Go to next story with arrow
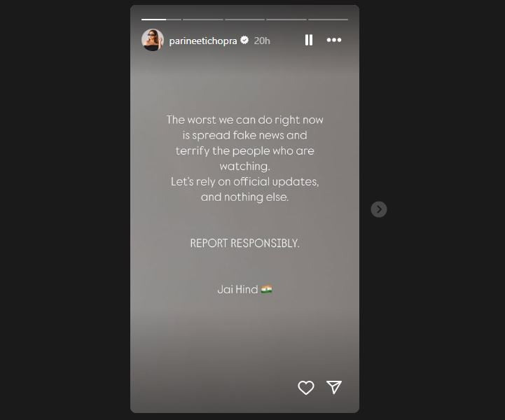This screenshot has height=420, width=505. click(x=379, y=209)
